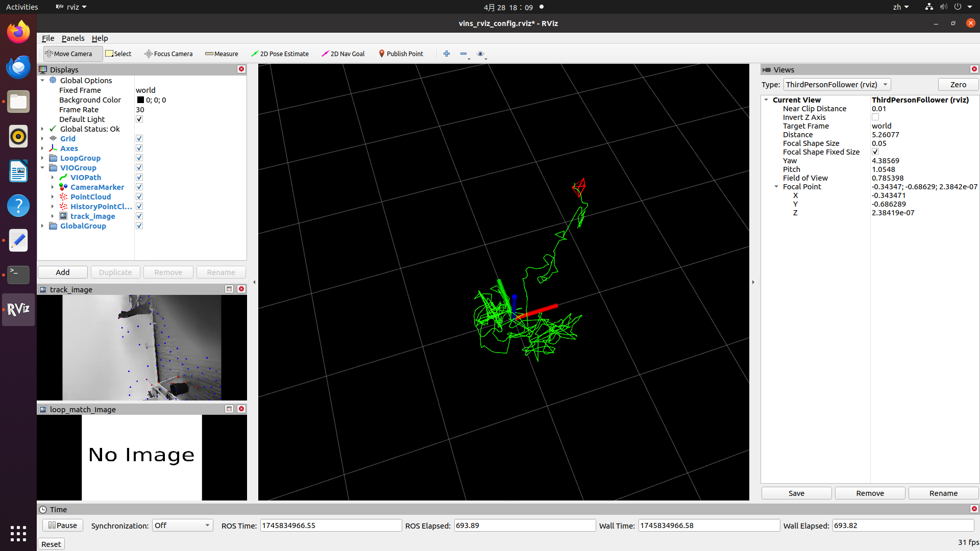Select the 2D Nav Goal tool
Screen dimensions: 980x551
343,54
